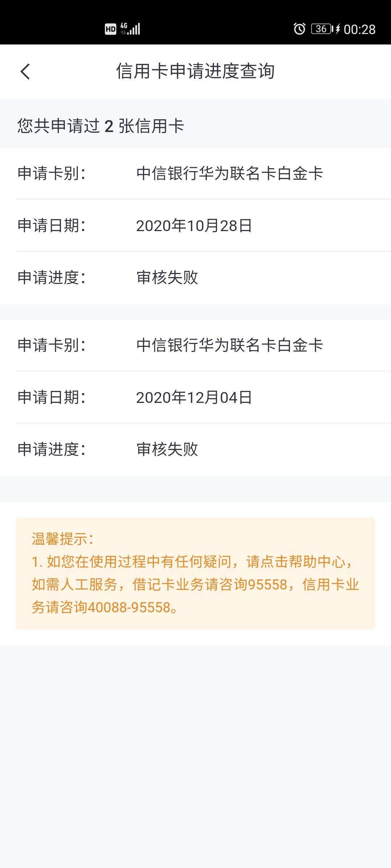Tap the first 申请进度 label
Viewport: 391px width, 868px height.
click(x=51, y=278)
